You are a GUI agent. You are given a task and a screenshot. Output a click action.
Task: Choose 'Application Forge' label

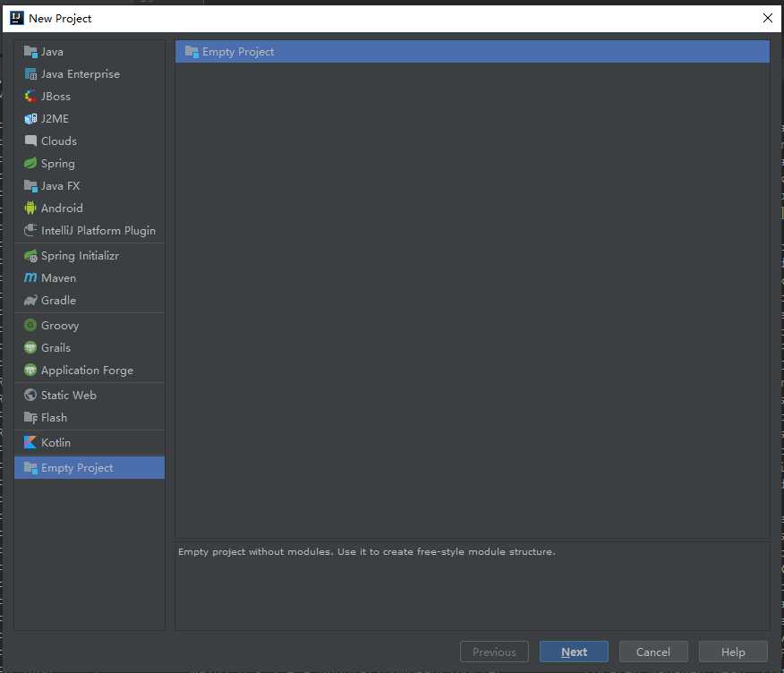point(88,371)
